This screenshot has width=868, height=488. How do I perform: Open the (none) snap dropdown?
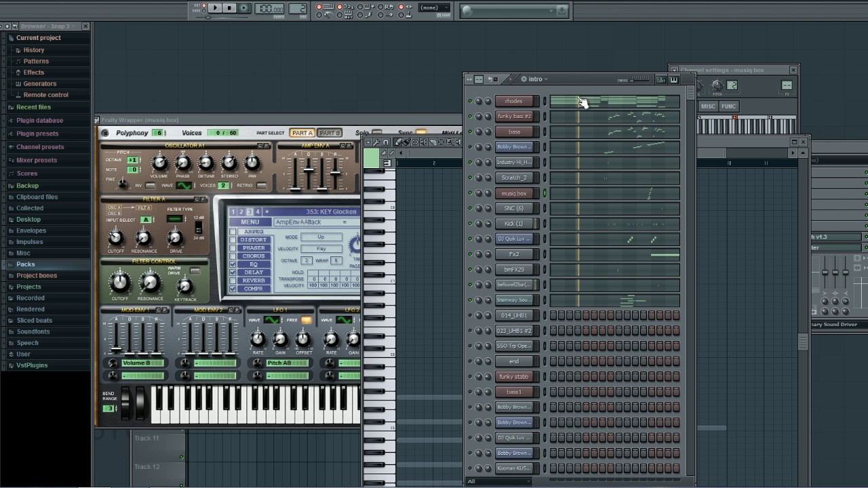[435, 7]
